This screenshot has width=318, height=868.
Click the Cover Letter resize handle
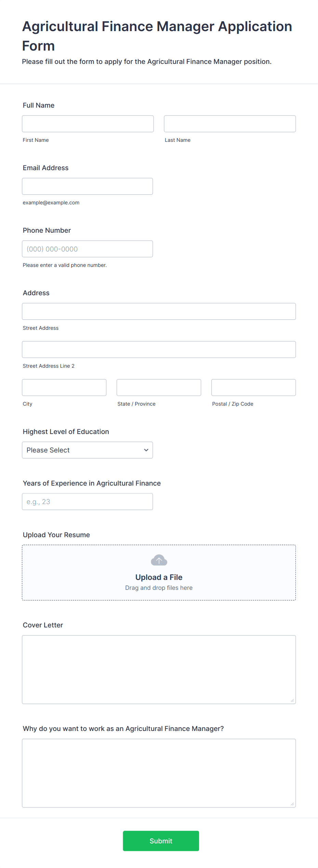(292, 700)
